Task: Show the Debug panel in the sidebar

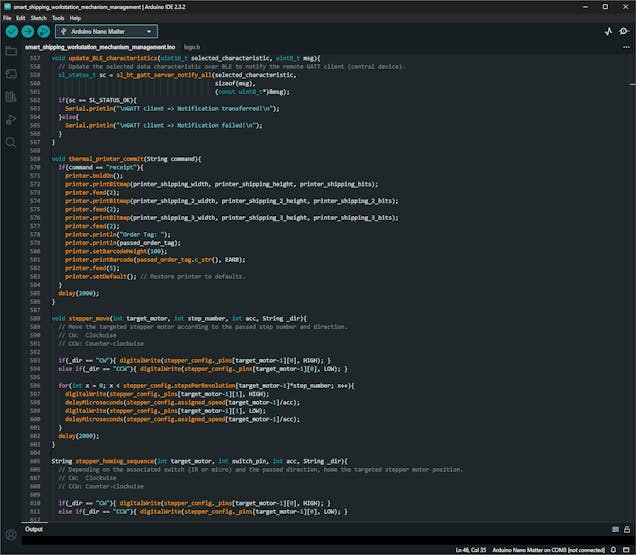Action: [11, 120]
